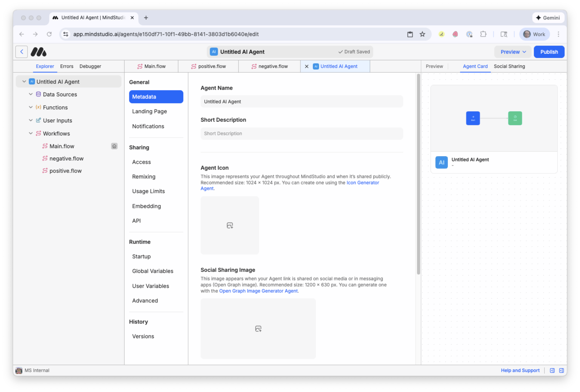Click the blue Publish button
The image size is (580, 392).
[x=549, y=52]
